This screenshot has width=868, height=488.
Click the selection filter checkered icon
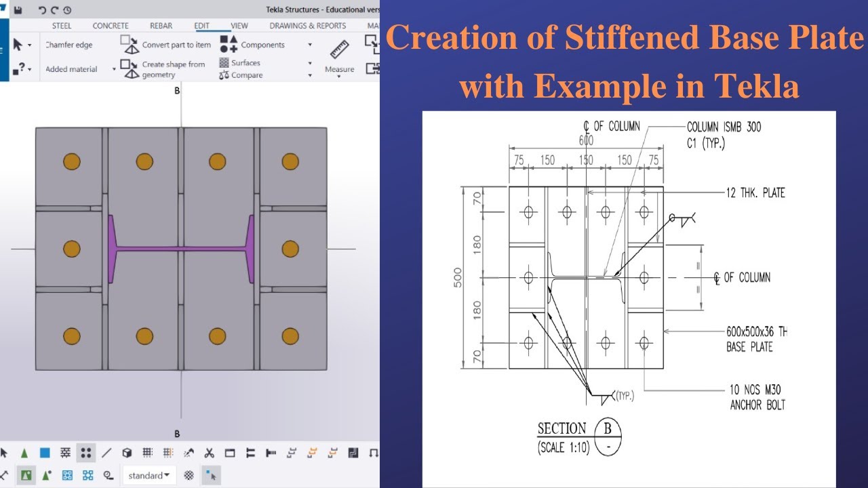[189, 475]
